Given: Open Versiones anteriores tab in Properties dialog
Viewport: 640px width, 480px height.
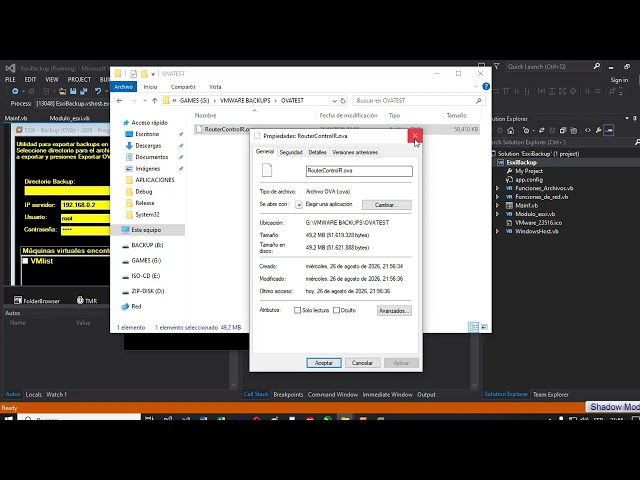Looking at the screenshot, I should [x=355, y=152].
